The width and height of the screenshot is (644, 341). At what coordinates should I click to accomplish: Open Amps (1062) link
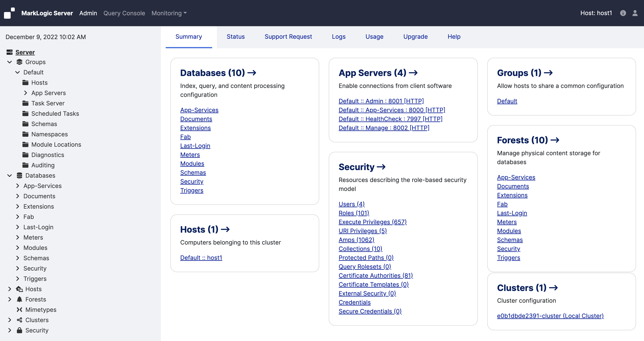click(x=357, y=240)
